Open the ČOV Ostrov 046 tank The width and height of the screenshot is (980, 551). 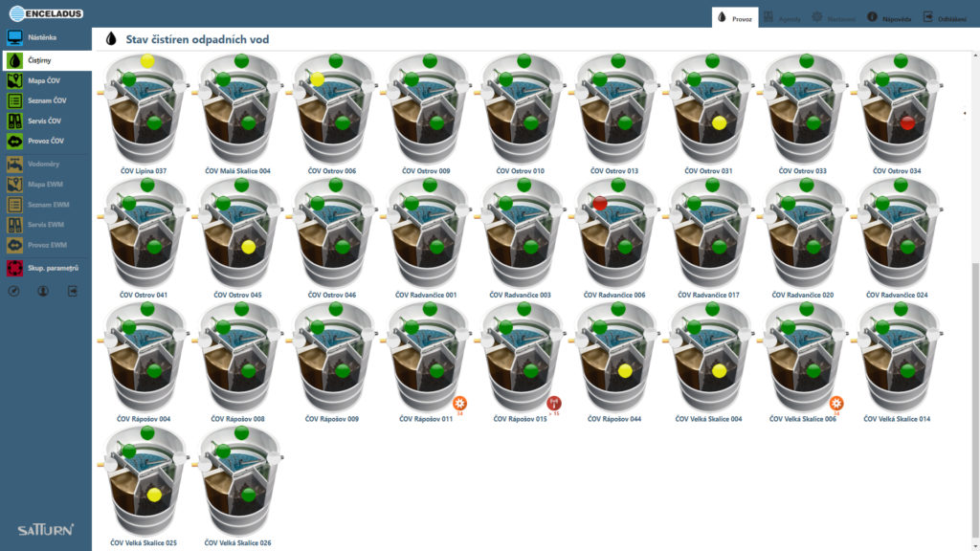click(332, 233)
